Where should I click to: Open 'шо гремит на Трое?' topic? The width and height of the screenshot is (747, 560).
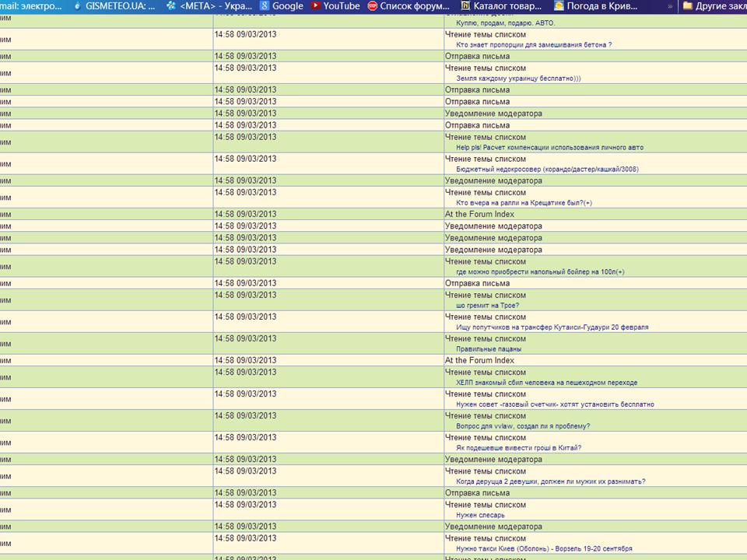(487, 306)
